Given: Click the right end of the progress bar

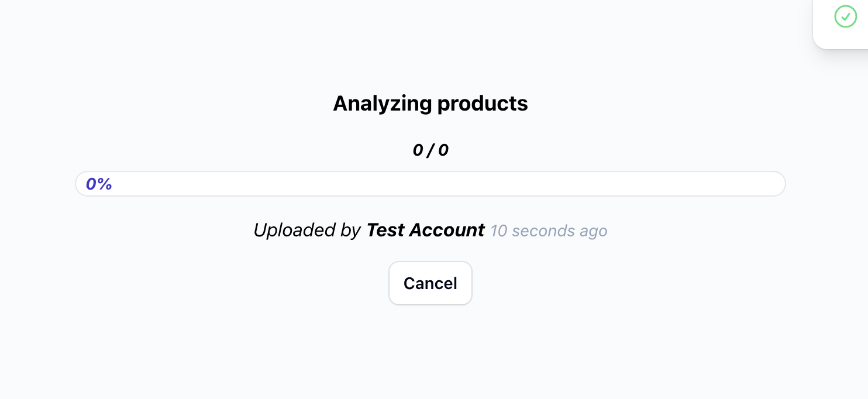Looking at the screenshot, I should [x=778, y=184].
